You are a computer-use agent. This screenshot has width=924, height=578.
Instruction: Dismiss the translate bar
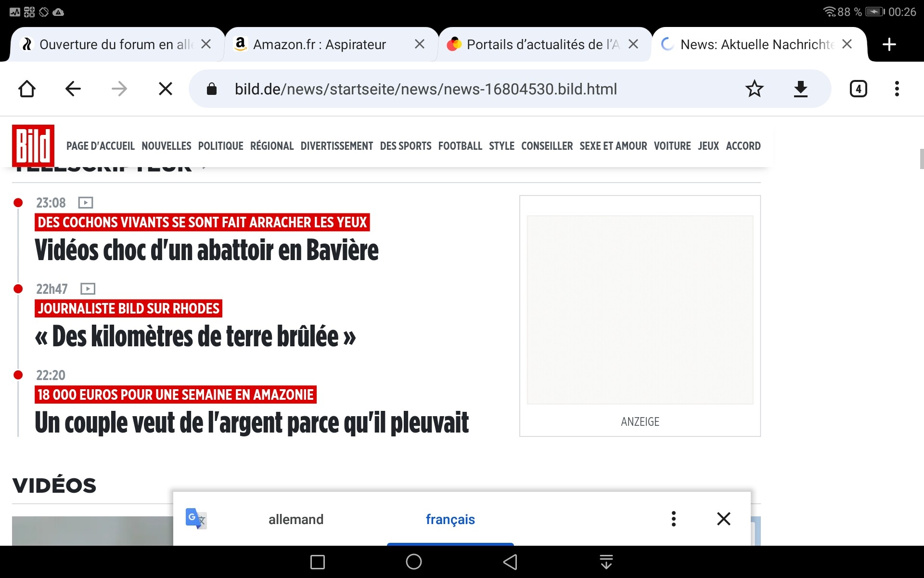coord(723,519)
